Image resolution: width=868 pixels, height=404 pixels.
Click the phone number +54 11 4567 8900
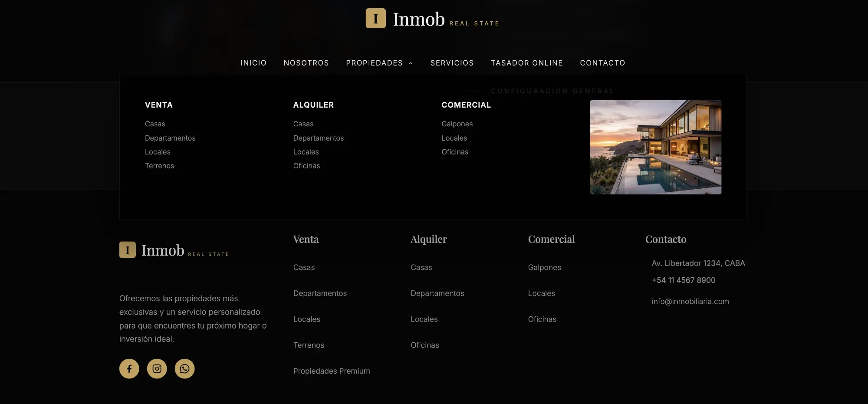click(684, 280)
